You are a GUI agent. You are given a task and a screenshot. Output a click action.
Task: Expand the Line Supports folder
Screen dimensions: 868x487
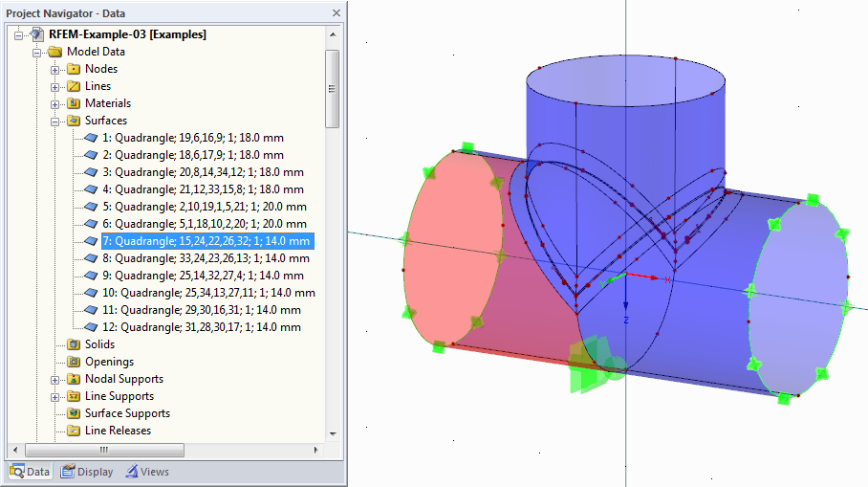coord(54,397)
